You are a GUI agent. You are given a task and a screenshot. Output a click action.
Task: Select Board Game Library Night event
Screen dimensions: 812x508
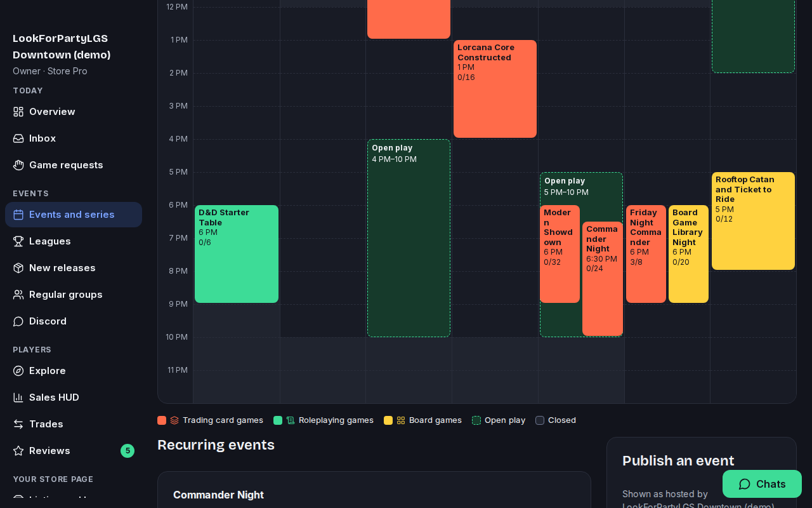tap(688, 254)
